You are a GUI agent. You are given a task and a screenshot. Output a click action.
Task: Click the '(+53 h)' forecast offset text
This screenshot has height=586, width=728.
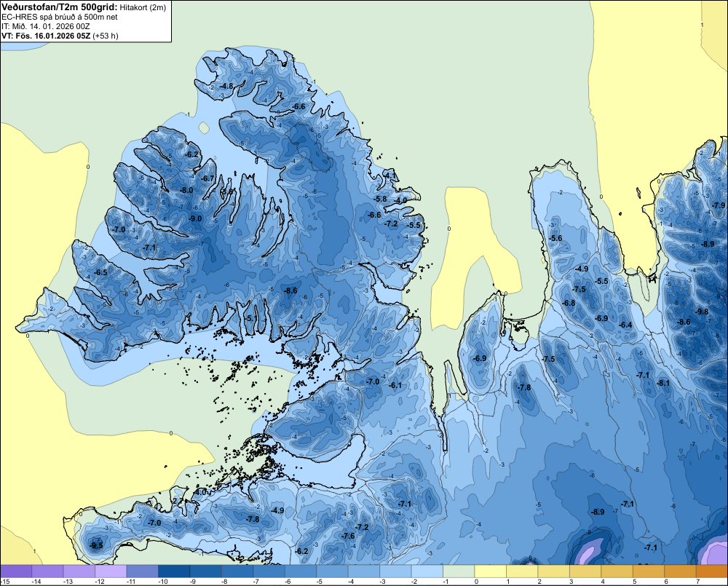point(106,36)
